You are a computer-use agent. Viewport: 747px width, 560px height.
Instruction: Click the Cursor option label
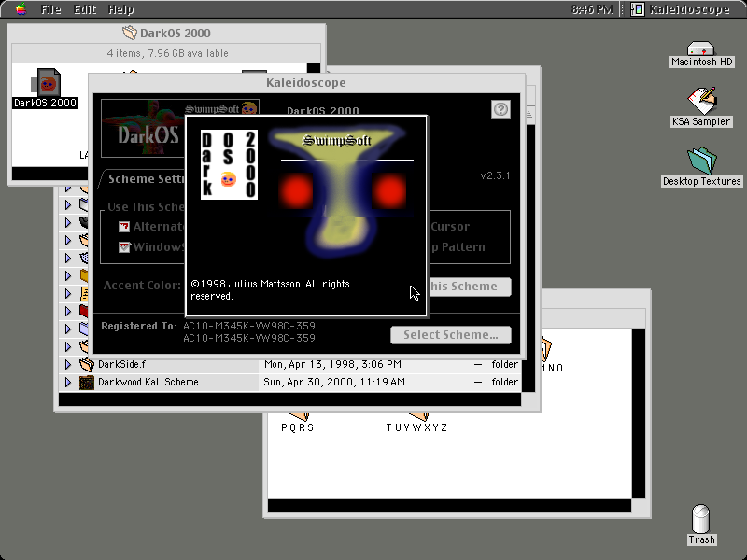click(450, 227)
